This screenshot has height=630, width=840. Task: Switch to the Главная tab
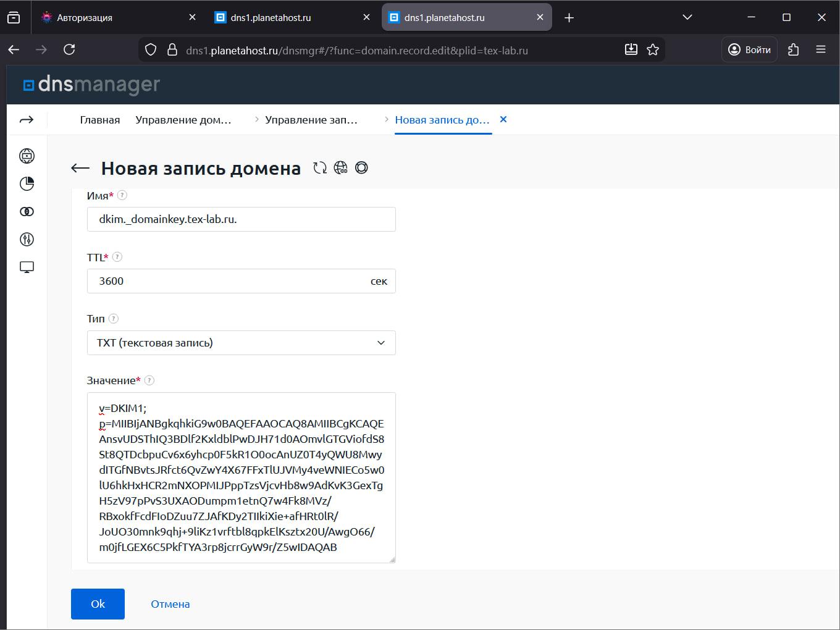coord(99,119)
